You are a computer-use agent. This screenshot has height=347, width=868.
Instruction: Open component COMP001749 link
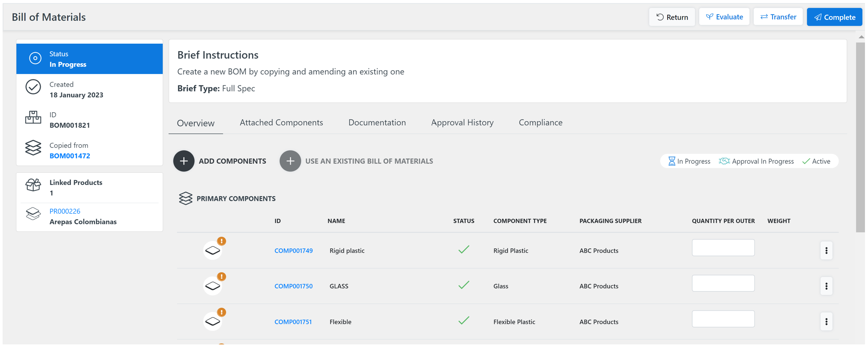(x=293, y=251)
